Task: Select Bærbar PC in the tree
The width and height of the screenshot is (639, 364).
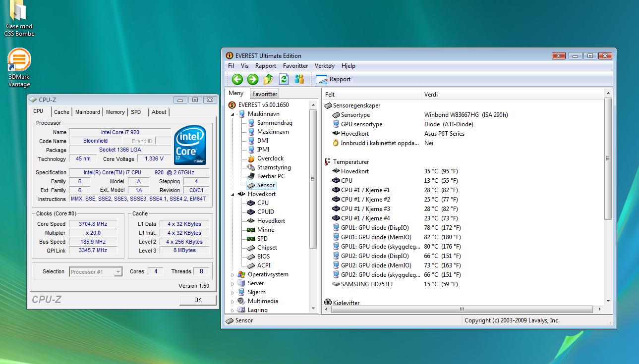Action: coord(266,176)
